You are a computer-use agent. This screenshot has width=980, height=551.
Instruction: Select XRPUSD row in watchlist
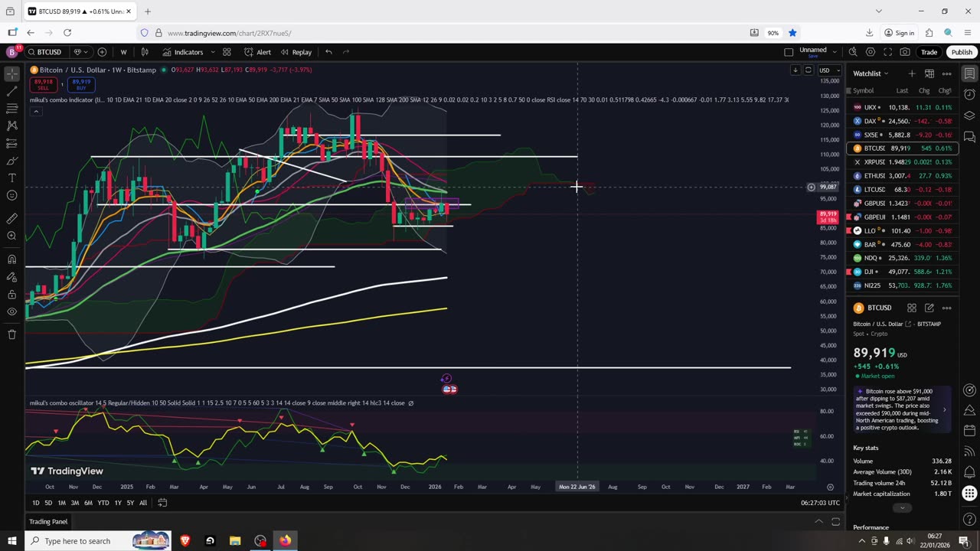901,162
